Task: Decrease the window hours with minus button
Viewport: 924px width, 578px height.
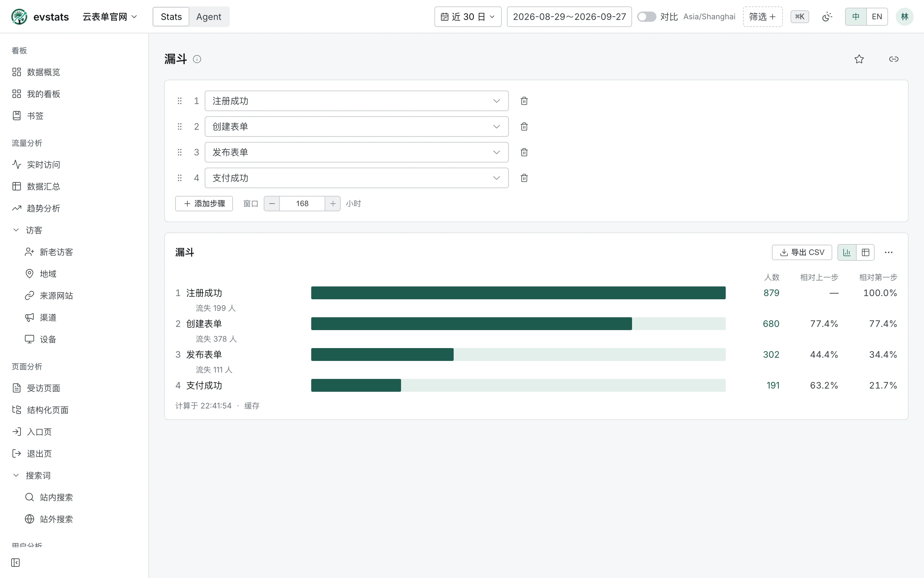Action: [272, 203]
